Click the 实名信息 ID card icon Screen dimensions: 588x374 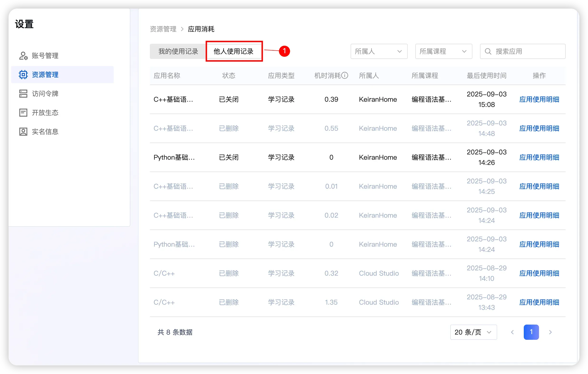pyautogui.click(x=23, y=132)
